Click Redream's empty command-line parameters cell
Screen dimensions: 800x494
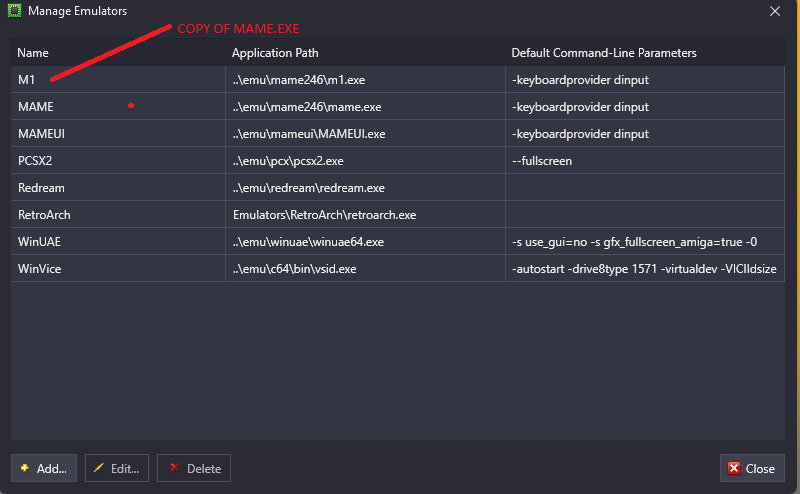coord(645,188)
